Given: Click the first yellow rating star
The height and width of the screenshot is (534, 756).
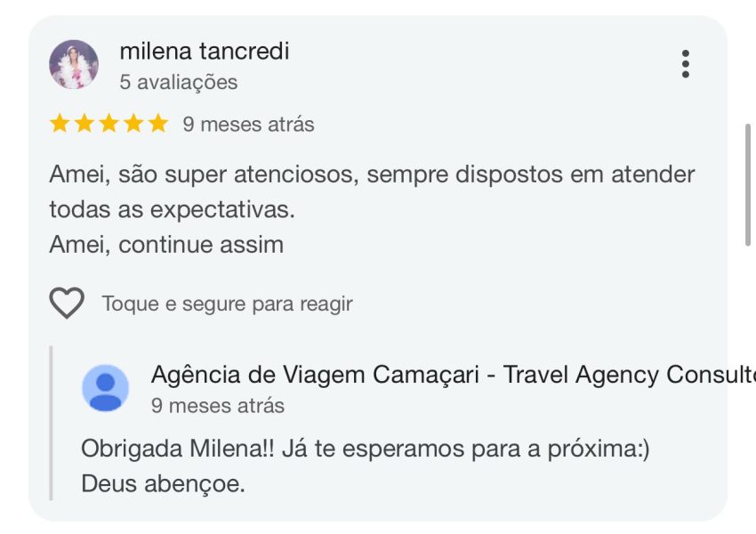Looking at the screenshot, I should pos(60,124).
